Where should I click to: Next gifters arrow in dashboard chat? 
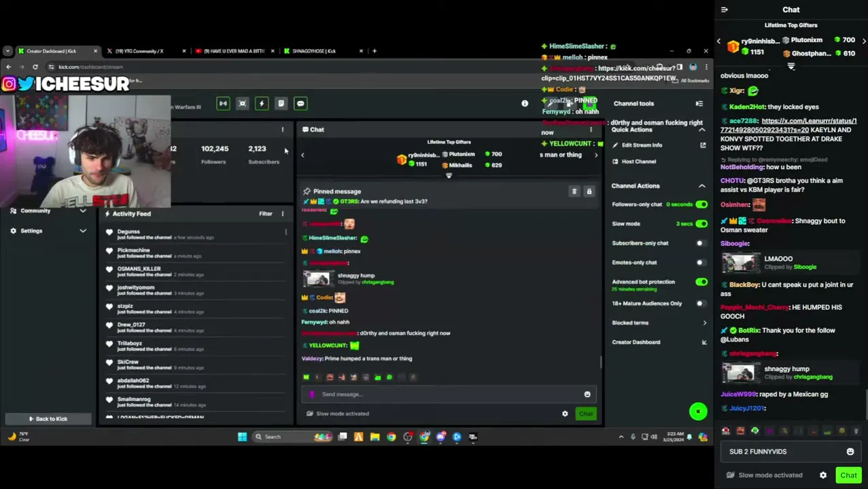pos(596,155)
